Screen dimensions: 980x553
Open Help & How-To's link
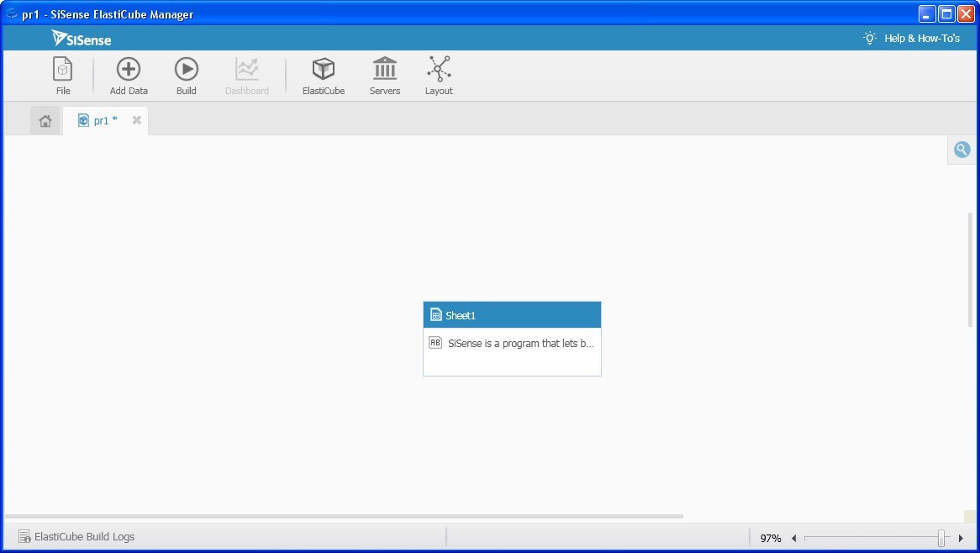pyautogui.click(x=922, y=38)
